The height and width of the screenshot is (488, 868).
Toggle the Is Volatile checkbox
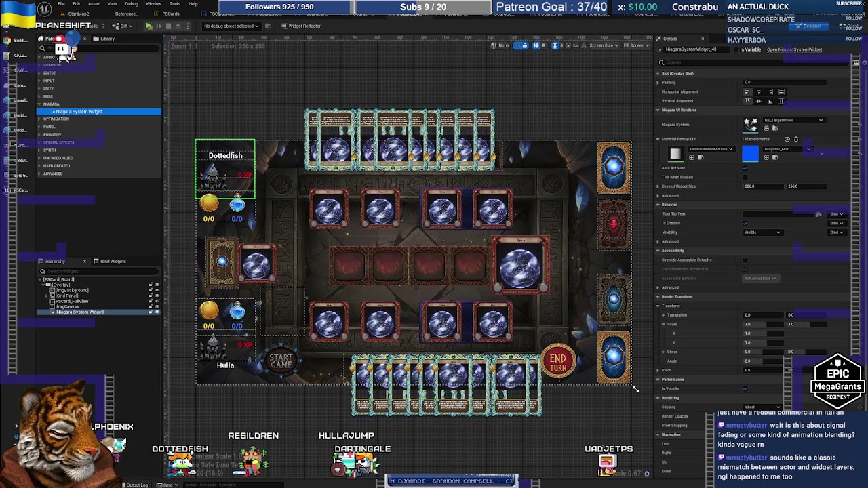click(x=745, y=388)
